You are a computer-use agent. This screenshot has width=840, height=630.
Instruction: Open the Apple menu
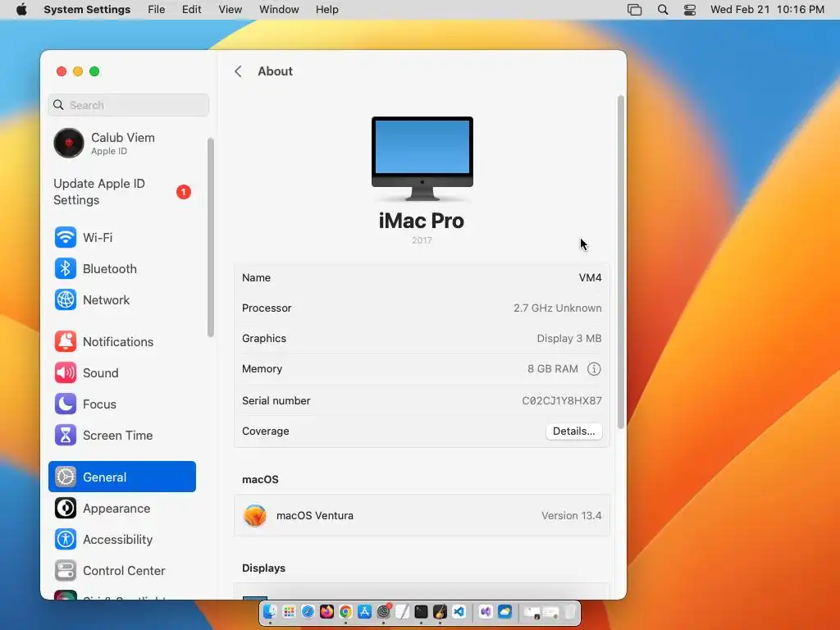(x=21, y=9)
